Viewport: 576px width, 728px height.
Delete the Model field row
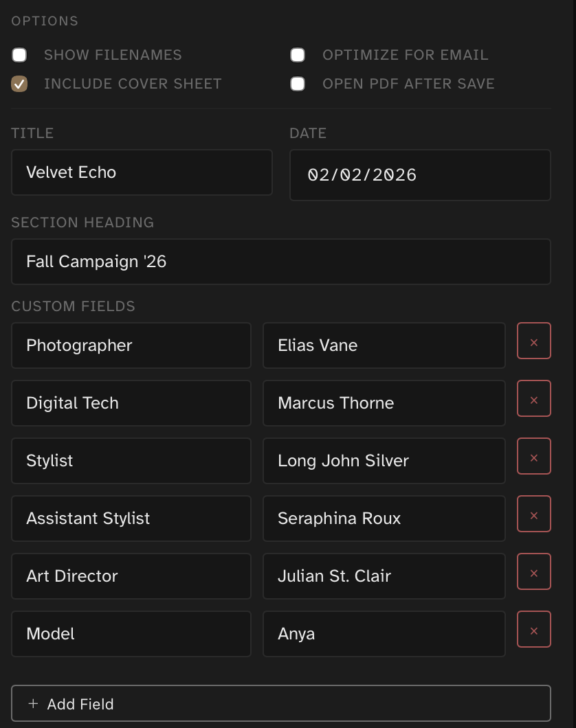[534, 630]
